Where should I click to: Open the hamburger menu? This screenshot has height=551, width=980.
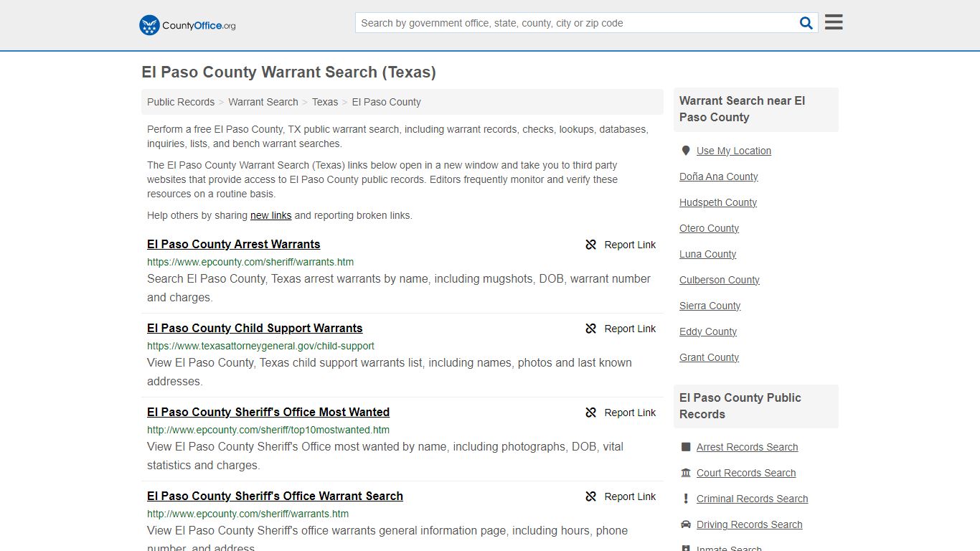pyautogui.click(x=834, y=22)
